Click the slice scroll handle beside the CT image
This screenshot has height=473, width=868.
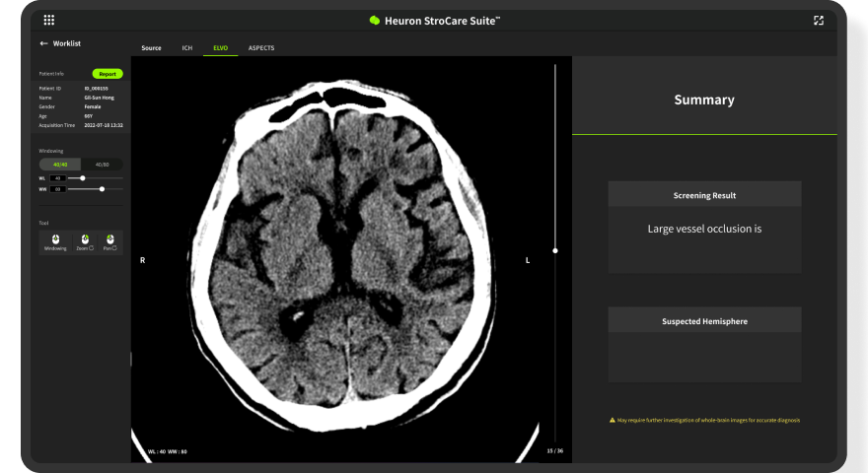[x=555, y=250]
